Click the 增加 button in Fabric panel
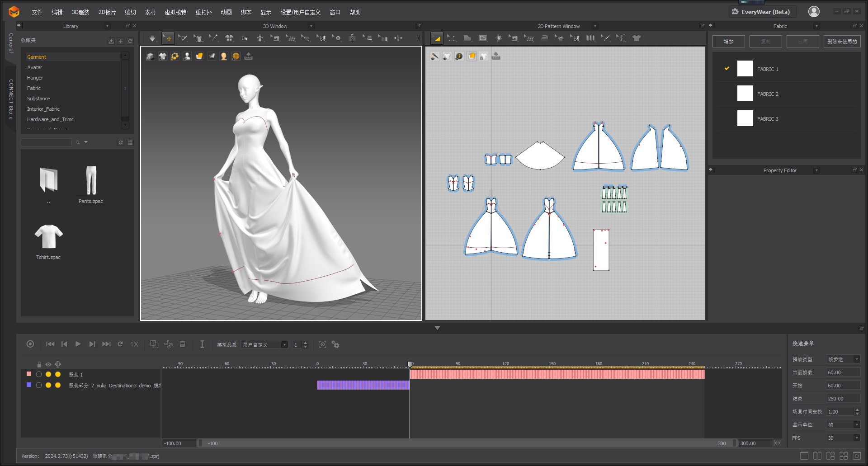This screenshot has height=466, width=868. [728, 42]
